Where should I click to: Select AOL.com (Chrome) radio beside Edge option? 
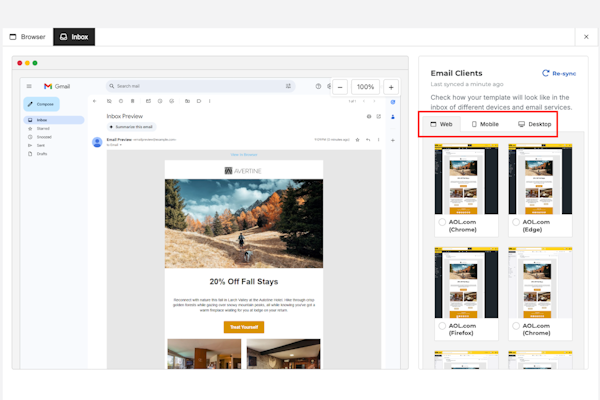coord(442,222)
